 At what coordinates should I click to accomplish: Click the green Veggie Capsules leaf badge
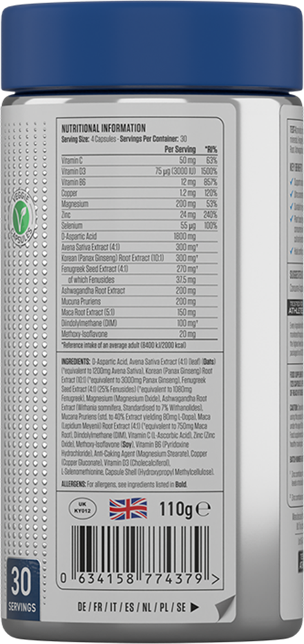tap(21, 218)
